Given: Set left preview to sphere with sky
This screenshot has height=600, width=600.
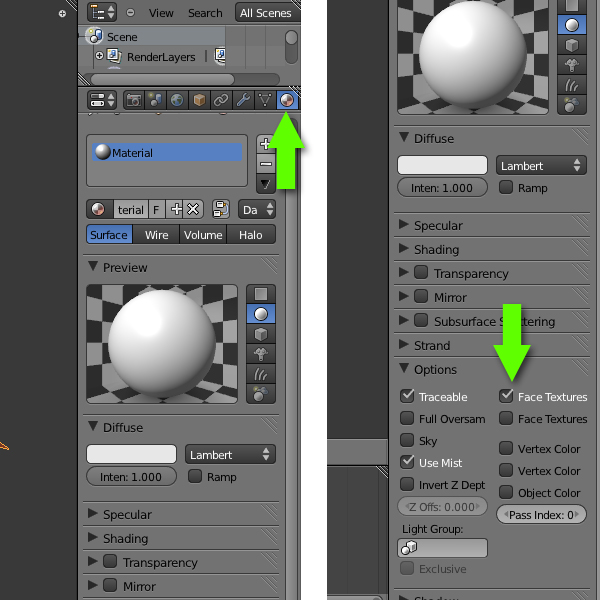Looking at the screenshot, I should 261,394.
